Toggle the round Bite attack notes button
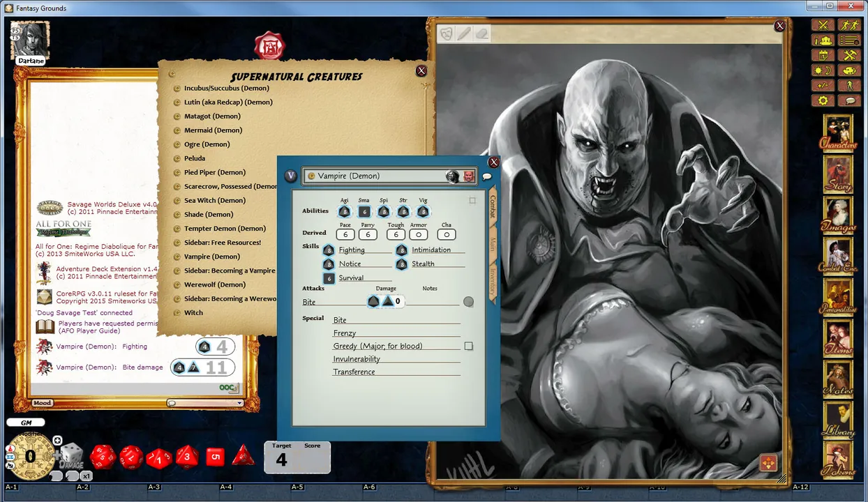Viewport: 868px width, 502px height. click(468, 302)
